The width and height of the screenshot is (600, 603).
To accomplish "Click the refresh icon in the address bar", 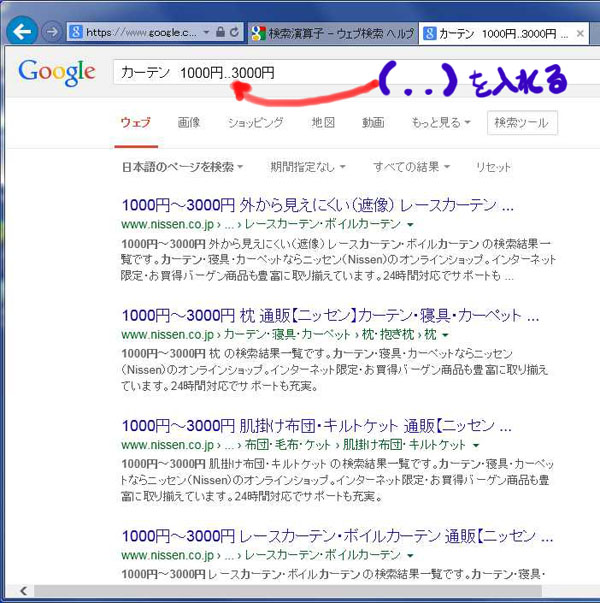I will tap(234, 32).
